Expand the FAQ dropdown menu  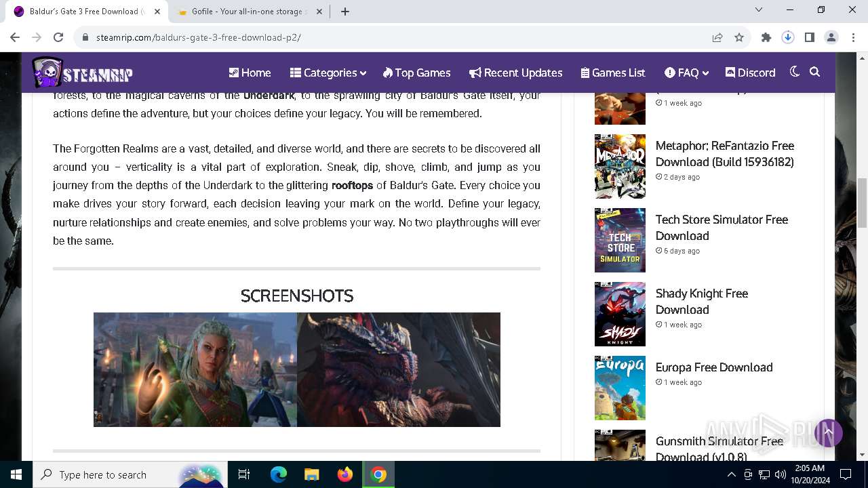[x=686, y=73]
